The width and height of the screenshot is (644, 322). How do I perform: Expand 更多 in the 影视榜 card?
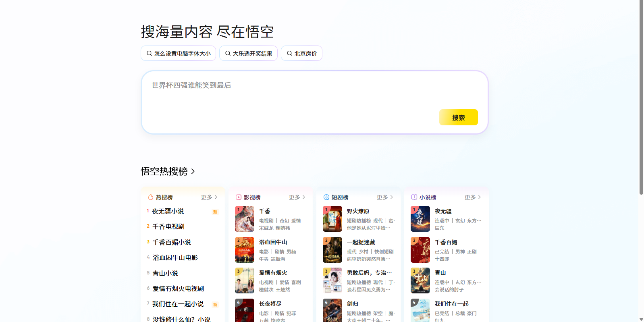(297, 197)
